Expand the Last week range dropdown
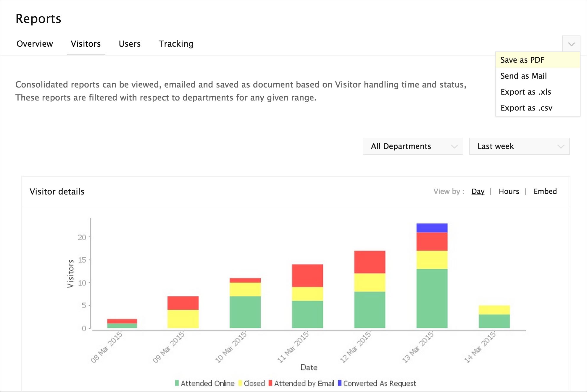This screenshot has width=587, height=392. [519, 146]
